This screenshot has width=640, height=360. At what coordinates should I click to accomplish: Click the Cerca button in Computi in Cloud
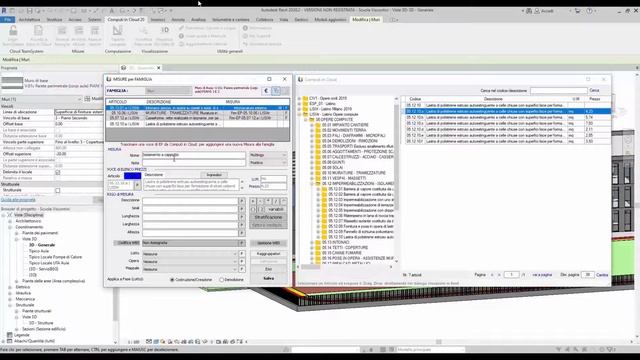click(594, 90)
